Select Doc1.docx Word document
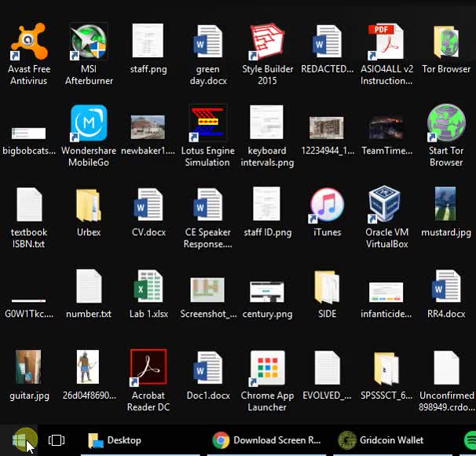 [x=207, y=368]
